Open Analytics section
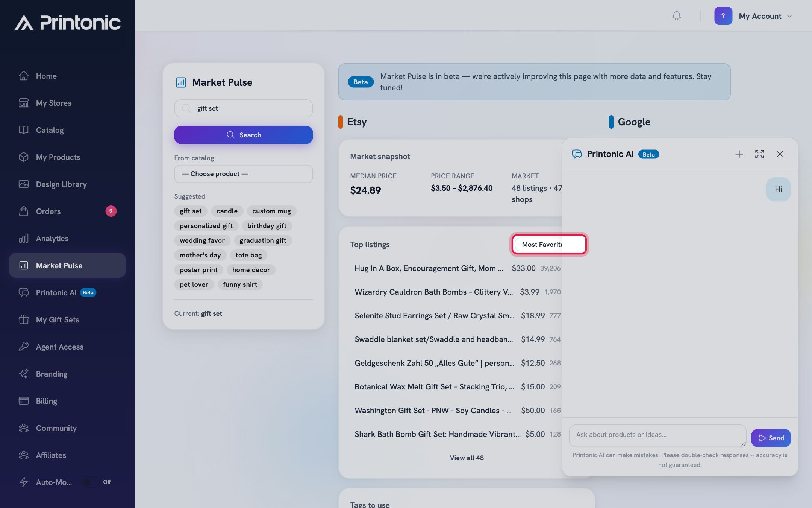The height and width of the screenshot is (508, 812). 67,239
